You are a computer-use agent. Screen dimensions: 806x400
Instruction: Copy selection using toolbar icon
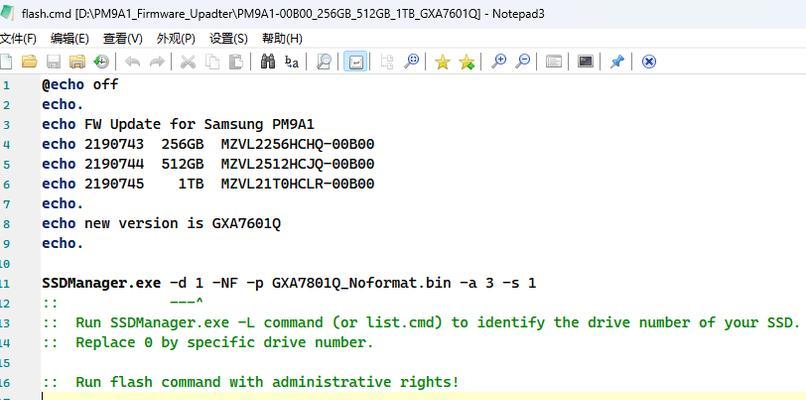click(x=212, y=62)
